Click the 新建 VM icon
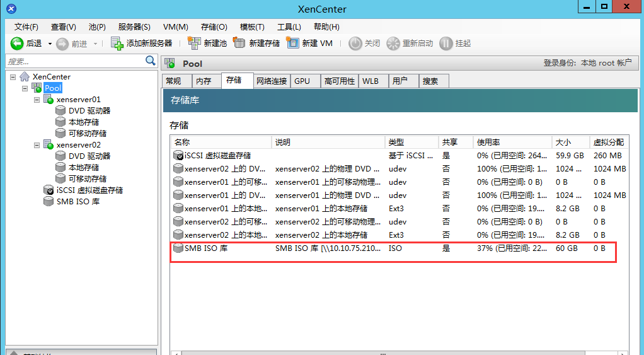 tap(292, 43)
